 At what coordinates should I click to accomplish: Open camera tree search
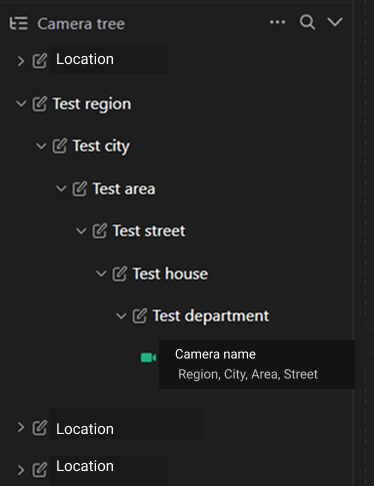tap(307, 22)
